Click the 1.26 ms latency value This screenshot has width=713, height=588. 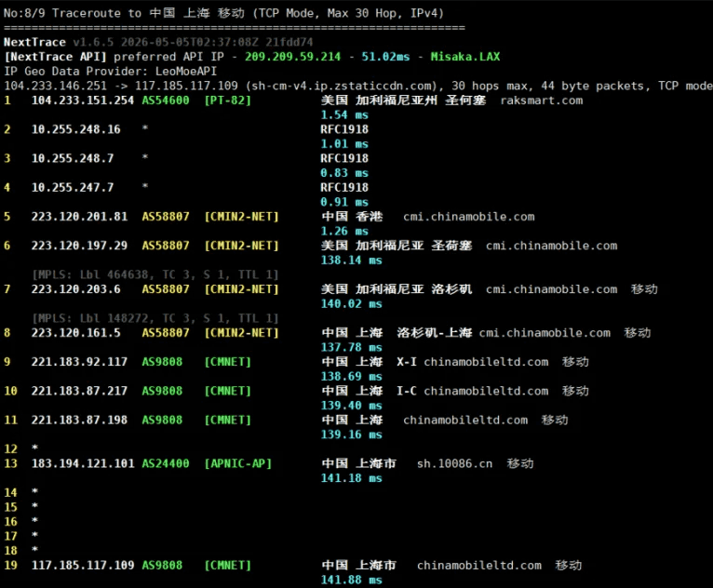(x=344, y=232)
